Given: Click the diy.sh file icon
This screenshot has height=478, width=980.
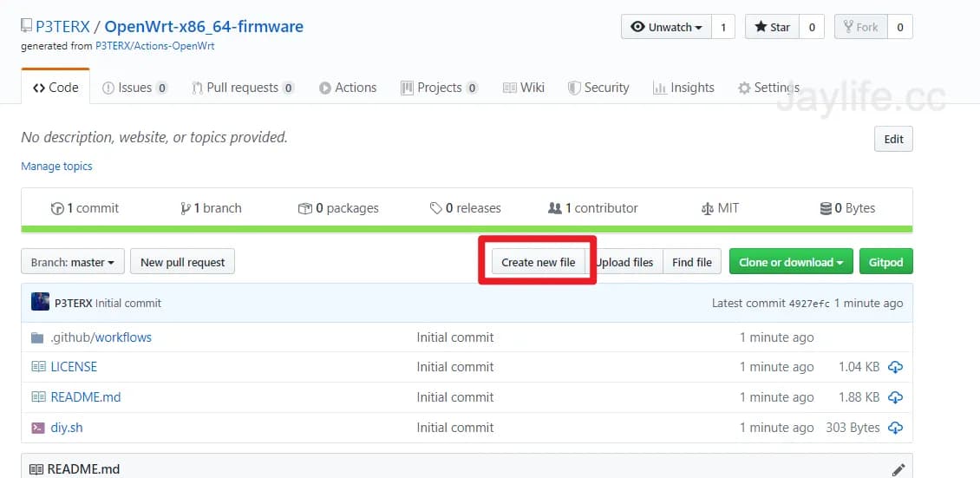Looking at the screenshot, I should 37,428.
